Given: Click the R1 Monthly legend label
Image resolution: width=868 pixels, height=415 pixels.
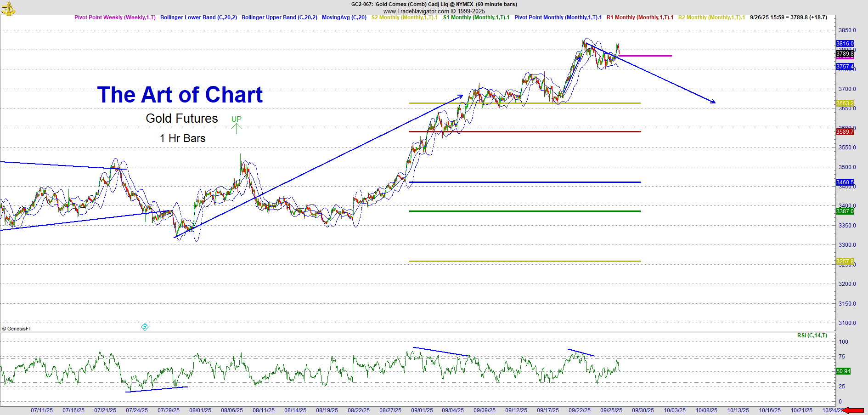Looking at the screenshot, I should click(x=640, y=17).
